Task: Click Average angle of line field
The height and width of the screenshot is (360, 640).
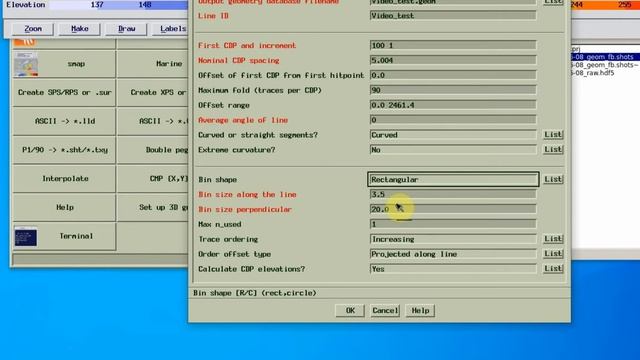Action: tap(453, 120)
